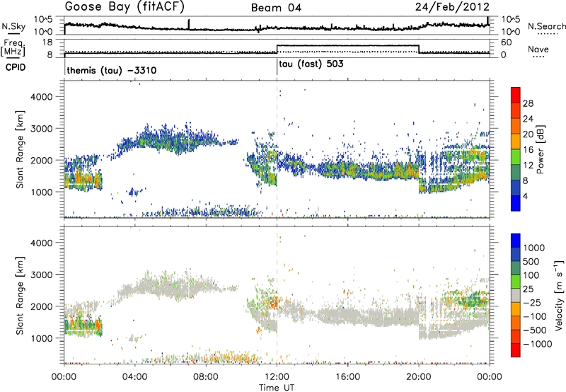Click the raised frequency step line after 12:00
The height and width of the screenshot is (392, 566).
click(x=347, y=45)
